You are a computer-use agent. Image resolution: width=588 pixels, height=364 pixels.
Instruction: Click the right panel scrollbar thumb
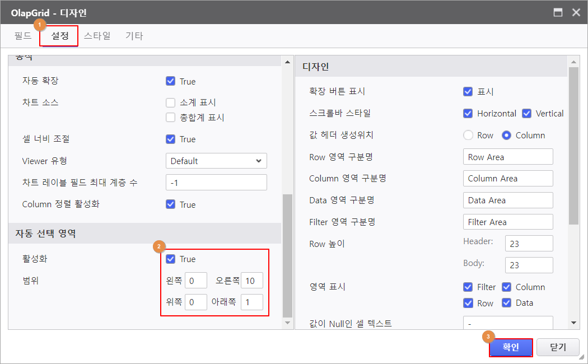click(x=573, y=146)
